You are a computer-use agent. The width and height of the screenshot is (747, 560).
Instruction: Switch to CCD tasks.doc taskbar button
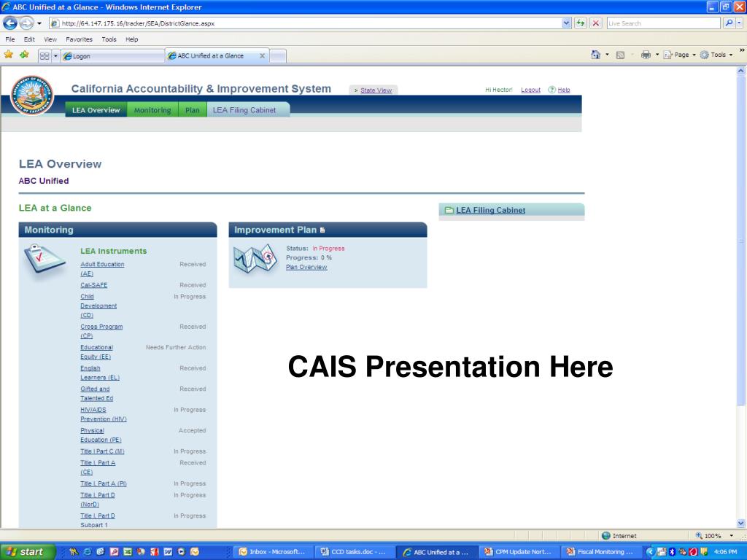tap(355, 552)
